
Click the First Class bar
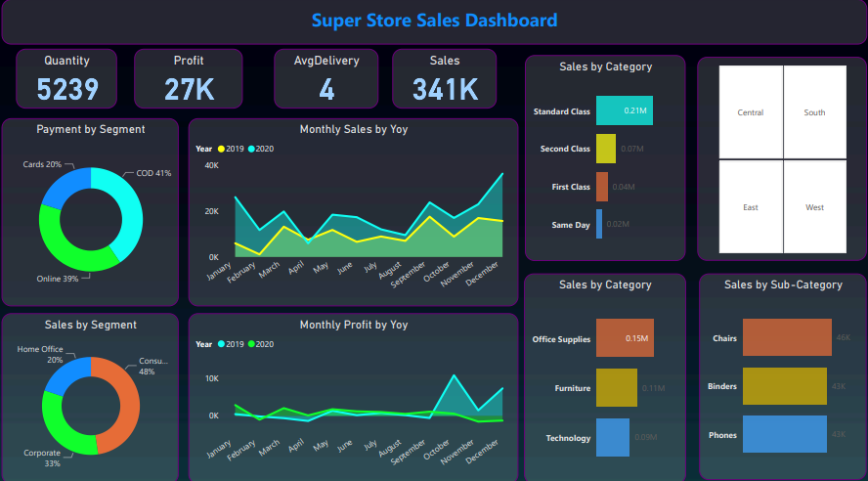point(602,187)
